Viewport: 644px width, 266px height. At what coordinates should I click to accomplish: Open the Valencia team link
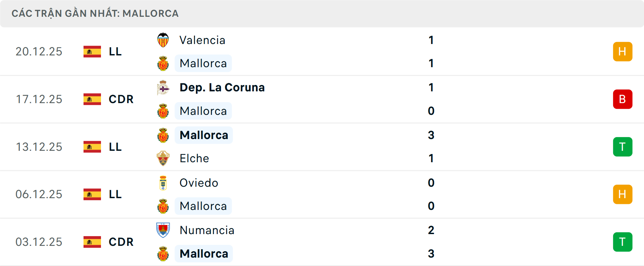(x=202, y=40)
